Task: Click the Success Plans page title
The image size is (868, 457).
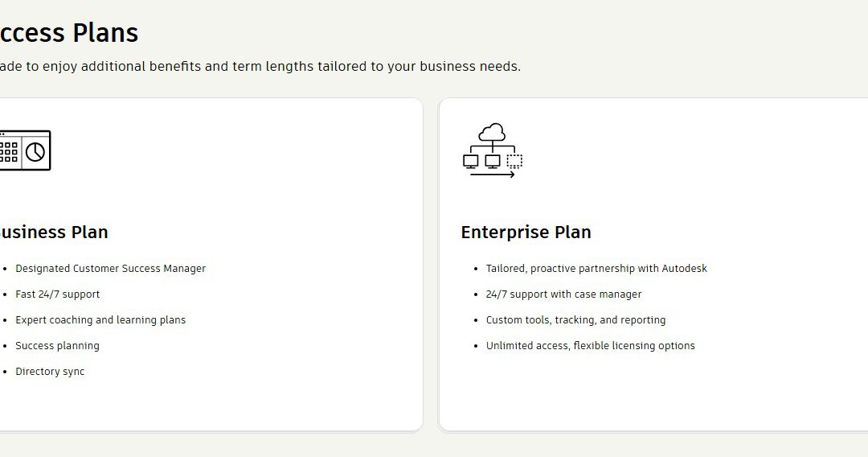Action: 68,33
